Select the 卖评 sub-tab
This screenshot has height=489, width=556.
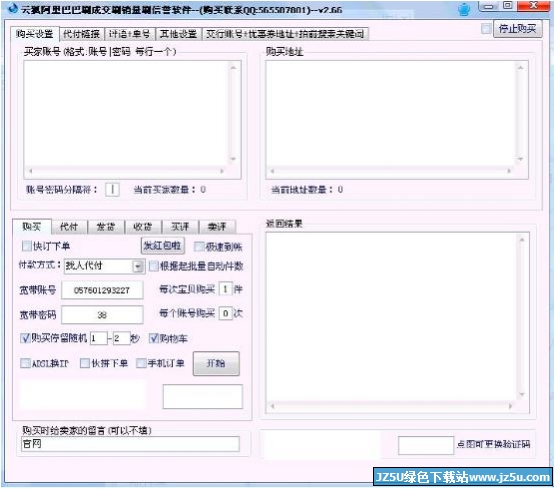pos(217,227)
